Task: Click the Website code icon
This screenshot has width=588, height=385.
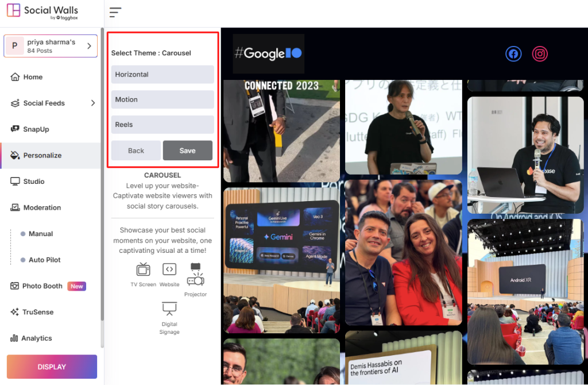Action: (169, 269)
